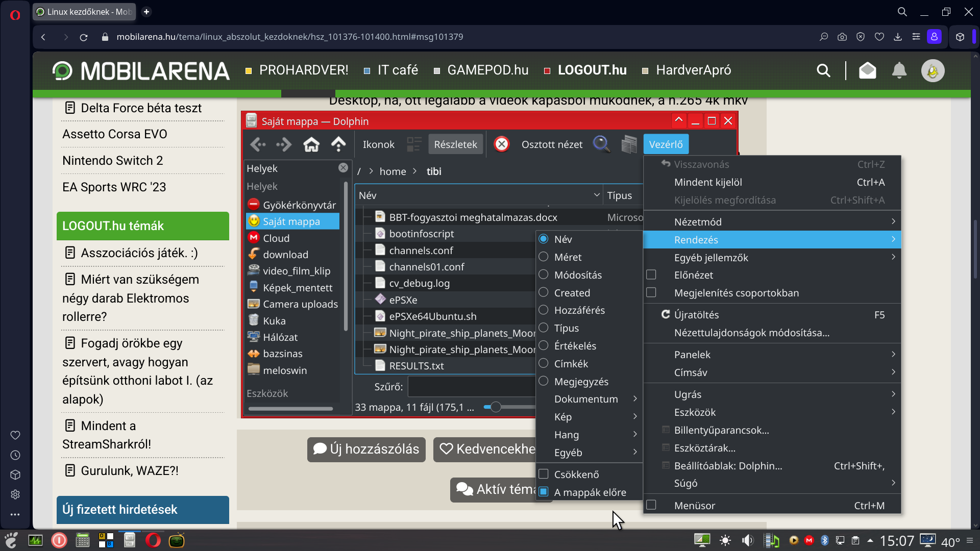Open Billentyűparancsok menu entry
The image size is (980, 551).
click(x=772, y=430)
